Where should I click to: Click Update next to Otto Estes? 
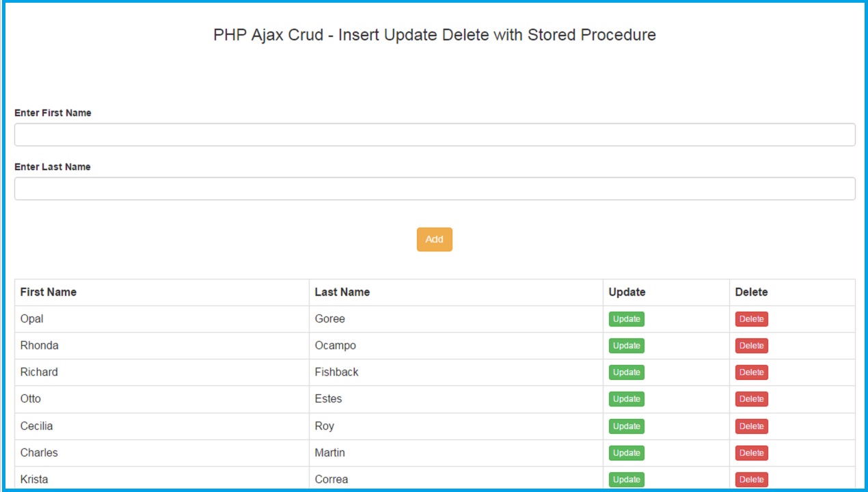click(x=626, y=398)
